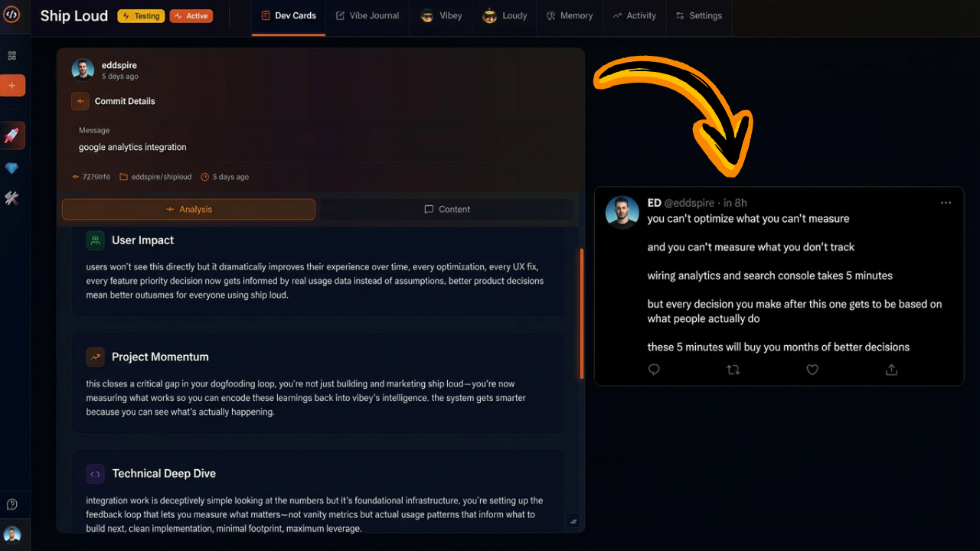The height and width of the screenshot is (551, 980).
Task: Reply to tweet using comment bubble icon
Action: pyautogui.click(x=654, y=370)
